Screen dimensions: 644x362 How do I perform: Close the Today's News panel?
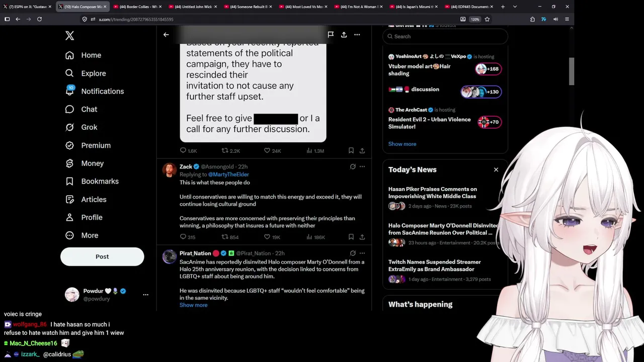pyautogui.click(x=496, y=169)
